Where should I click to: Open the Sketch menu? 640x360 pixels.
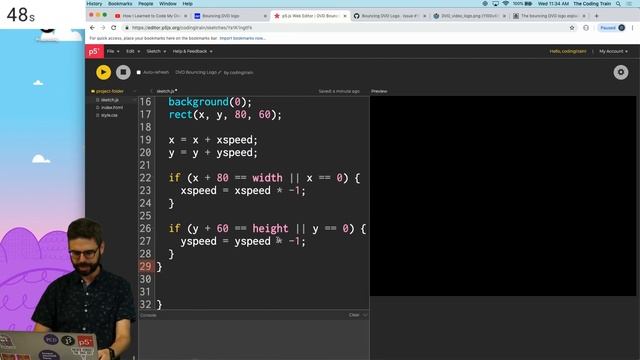click(156, 51)
